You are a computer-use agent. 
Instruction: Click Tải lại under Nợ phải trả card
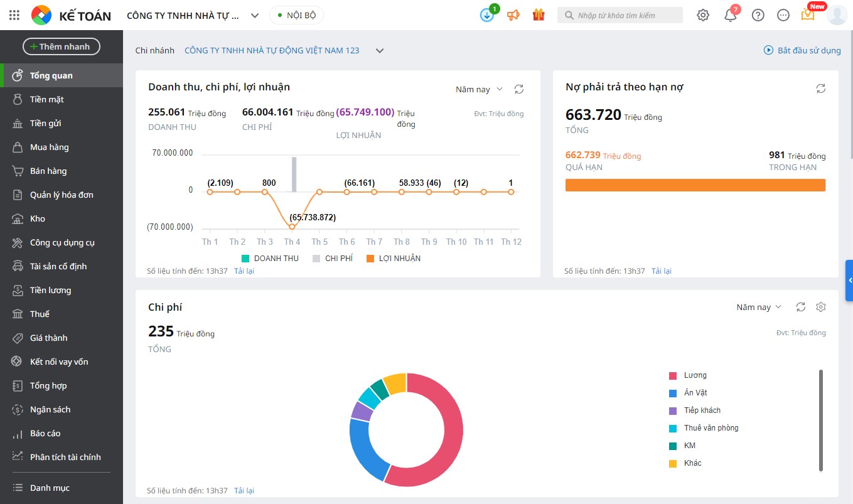click(x=661, y=271)
